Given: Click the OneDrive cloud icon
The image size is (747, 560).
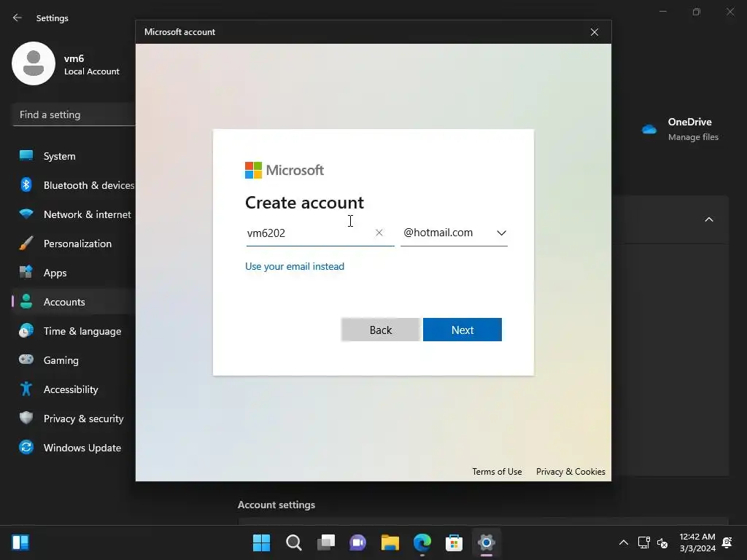Looking at the screenshot, I should (649, 129).
